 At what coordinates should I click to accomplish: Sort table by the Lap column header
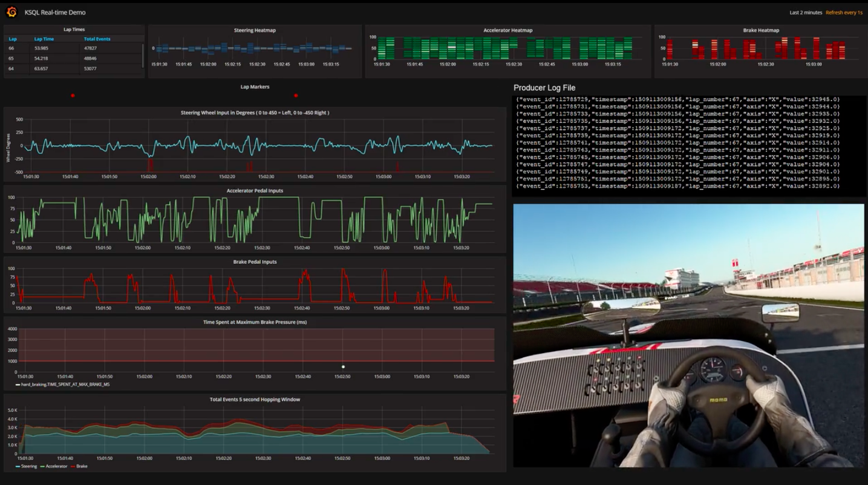click(x=13, y=39)
